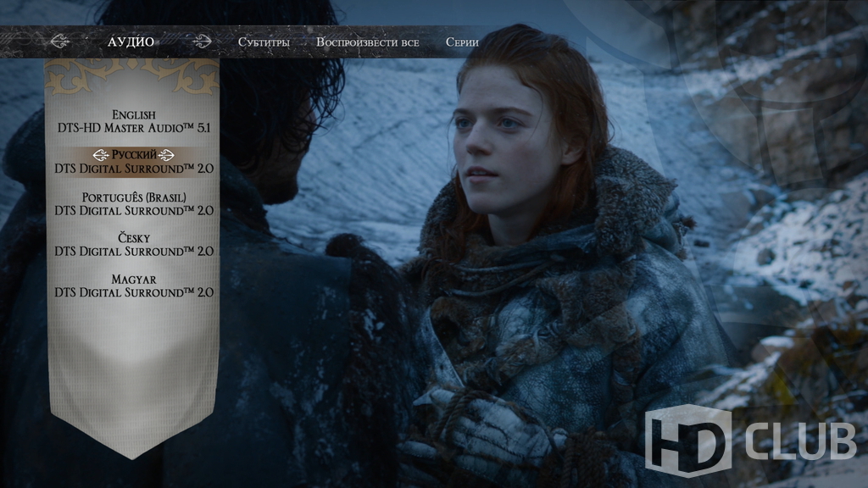Choose Português (Brasil) audio track

coord(134,203)
